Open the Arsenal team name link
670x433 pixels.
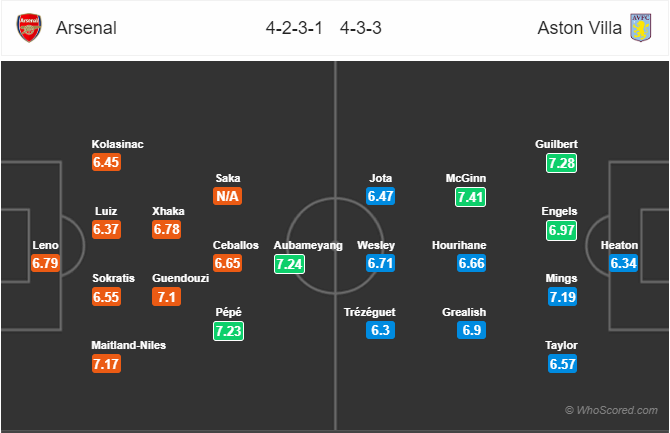86,28
